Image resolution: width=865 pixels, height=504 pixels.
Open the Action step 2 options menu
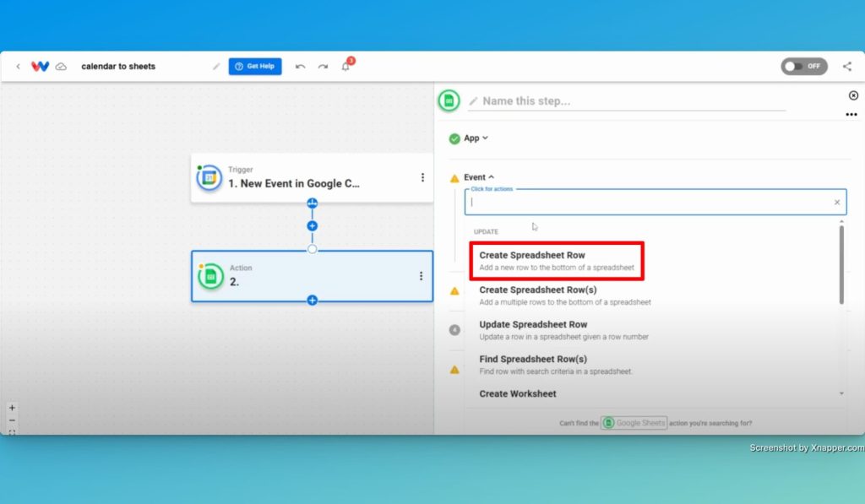tap(421, 276)
